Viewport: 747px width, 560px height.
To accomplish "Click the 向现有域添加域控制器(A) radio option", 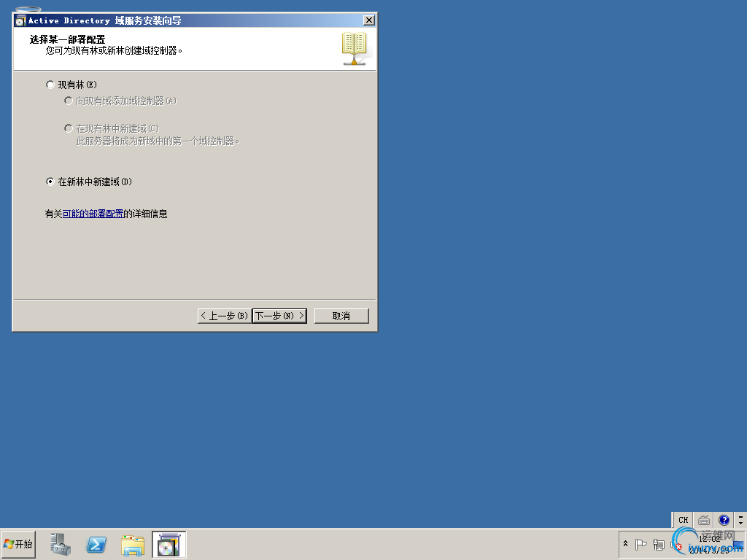I will (69, 101).
